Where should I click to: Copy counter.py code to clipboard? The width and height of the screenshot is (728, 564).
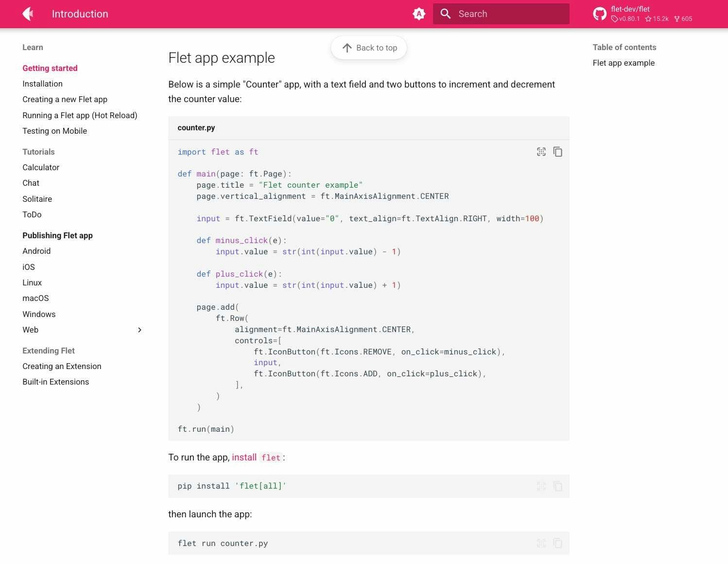558,152
